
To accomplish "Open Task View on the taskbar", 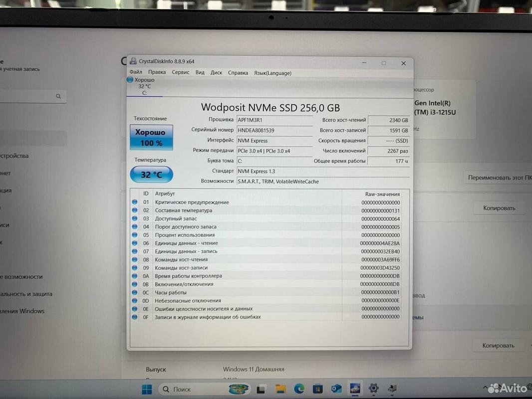I will click(261, 389).
